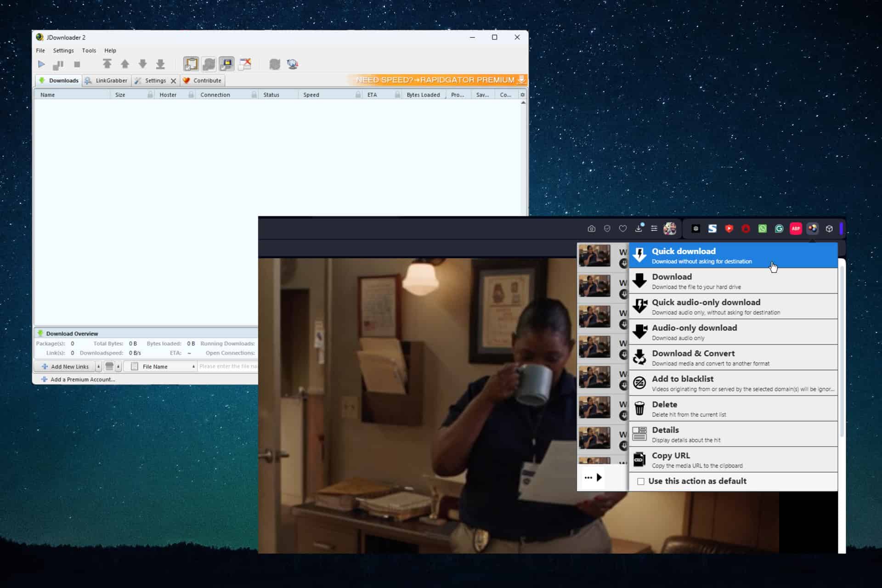Screen dimensions: 882x588
Task: Switch to the LinkGrabber tab
Action: [107, 80]
